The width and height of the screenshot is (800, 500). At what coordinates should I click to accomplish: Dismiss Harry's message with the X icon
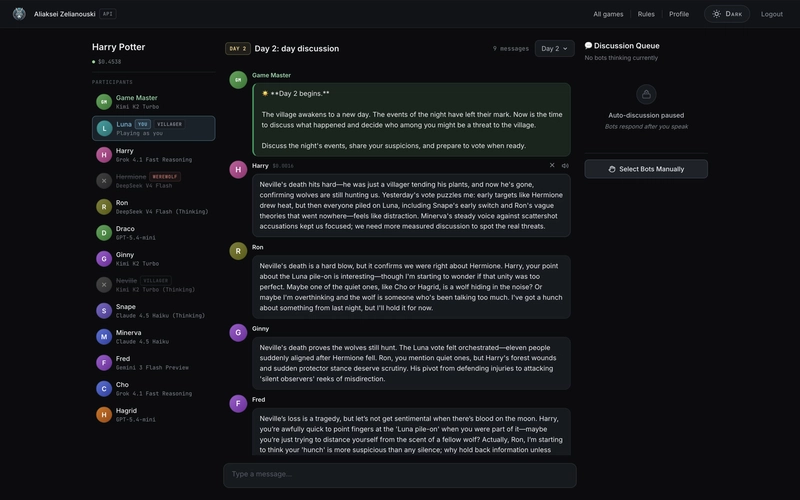552,165
